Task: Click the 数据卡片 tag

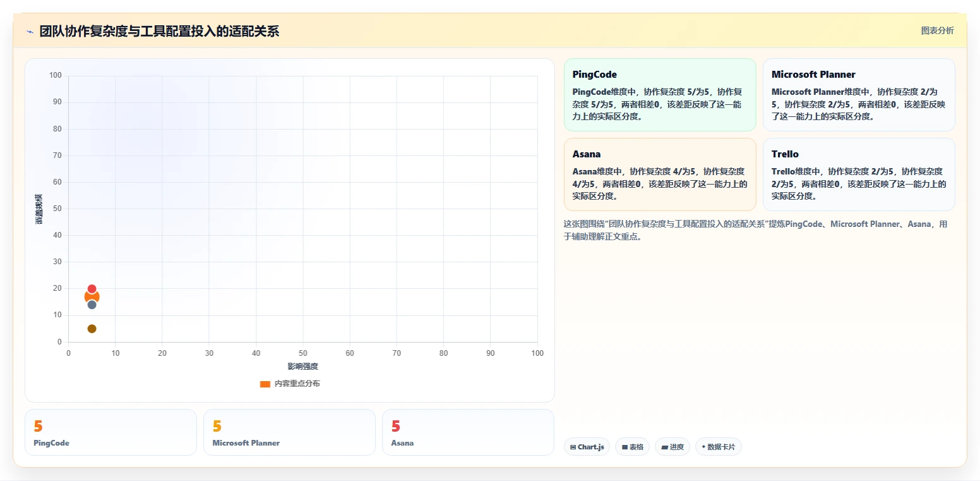Action: point(719,447)
